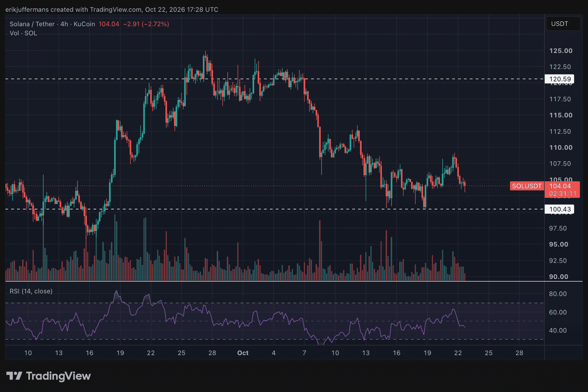The width and height of the screenshot is (588, 392).
Task: Click the TradingView wordmark text
Action: pyautogui.click(x=58, y=376)
